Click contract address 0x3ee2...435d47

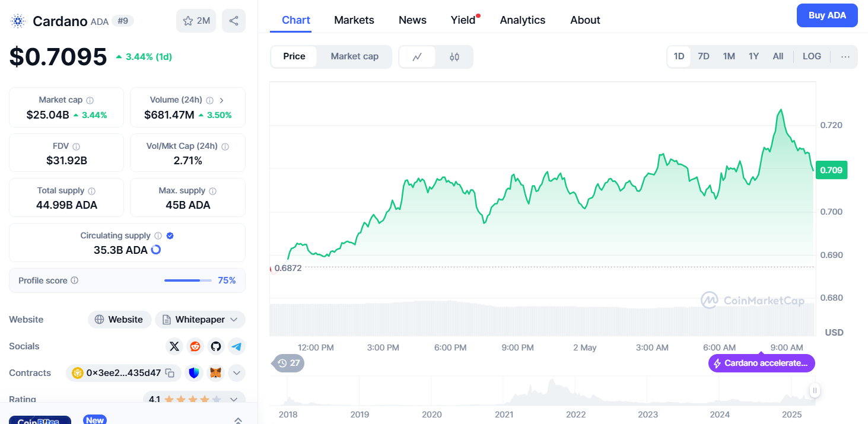pyautogui.click(x=123, y=373)
